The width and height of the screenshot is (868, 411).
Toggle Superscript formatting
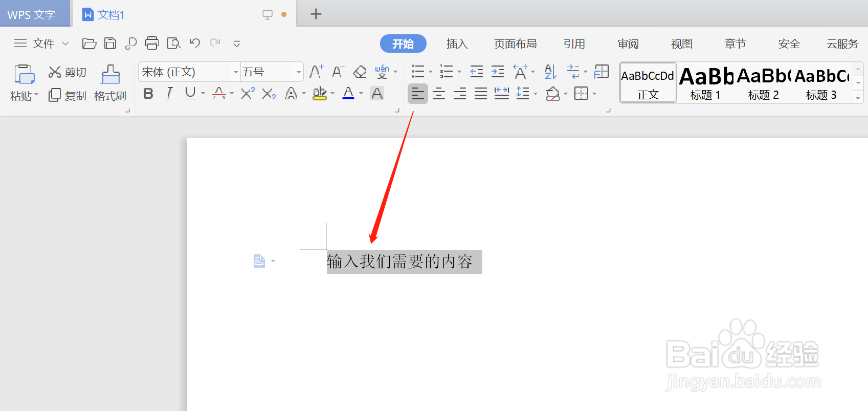[x=248, y=93]
